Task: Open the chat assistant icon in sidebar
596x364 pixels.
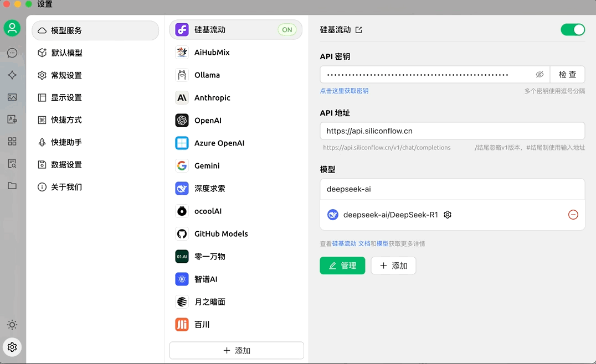Action: 12,53
